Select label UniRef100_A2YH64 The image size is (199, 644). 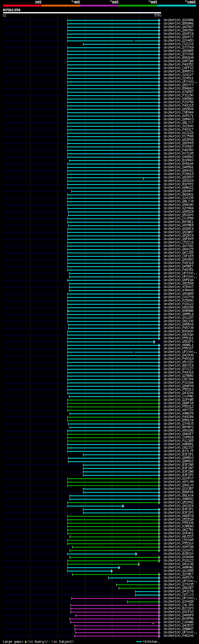point(178,208)
